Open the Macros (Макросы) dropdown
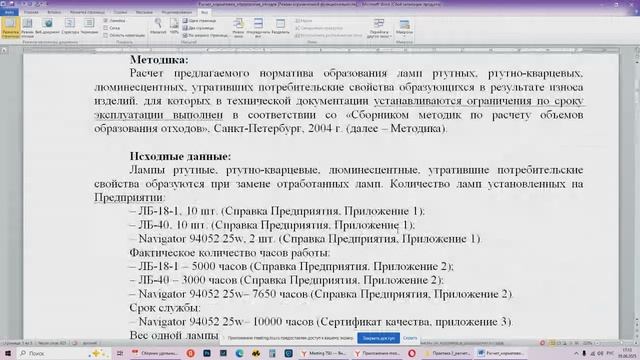640x360 pixels. 404,28
